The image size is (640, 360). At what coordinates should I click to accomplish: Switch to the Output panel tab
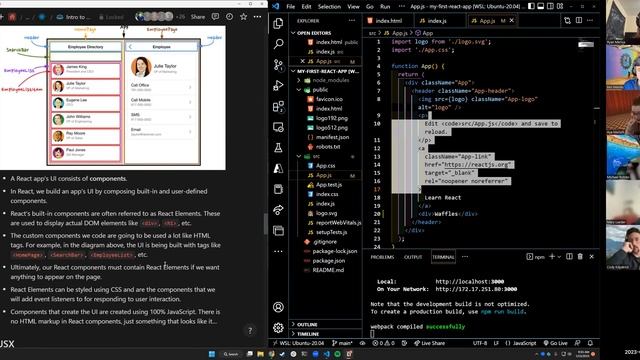pyautogui.click(x=413, y=257)
